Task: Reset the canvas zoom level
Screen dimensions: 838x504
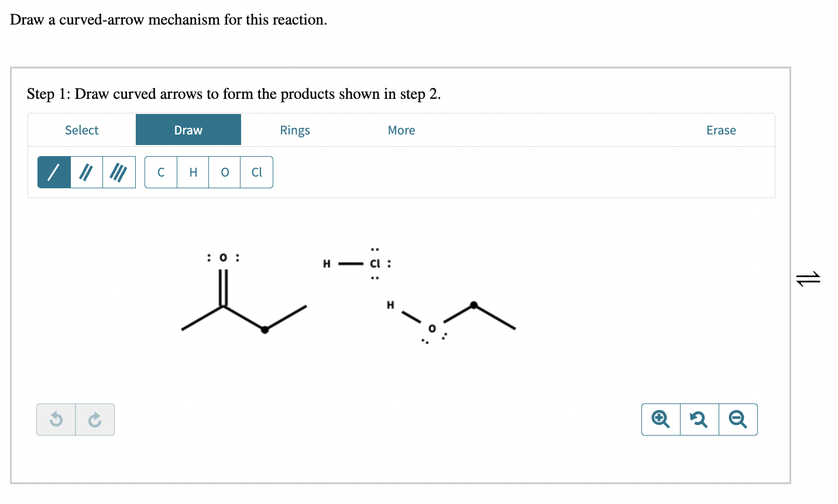Action: [699, 419]
